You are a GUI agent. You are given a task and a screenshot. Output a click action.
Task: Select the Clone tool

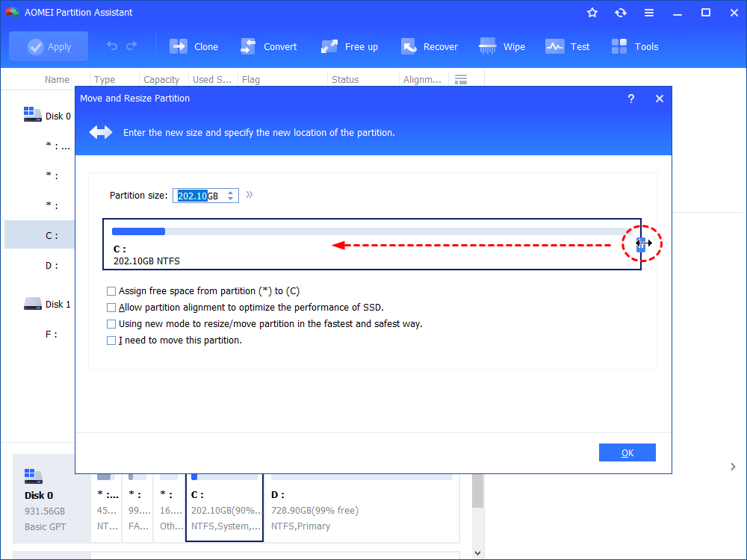193,46
